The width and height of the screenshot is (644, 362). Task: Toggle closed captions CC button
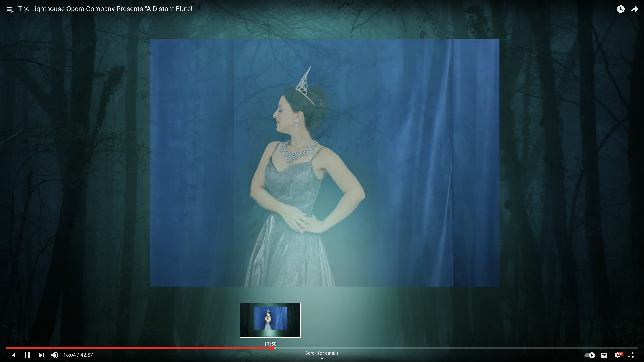(604, 355)
